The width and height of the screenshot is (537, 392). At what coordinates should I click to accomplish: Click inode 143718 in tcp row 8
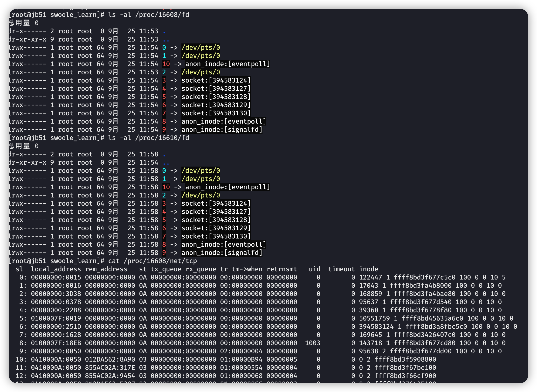click(371, 343)
